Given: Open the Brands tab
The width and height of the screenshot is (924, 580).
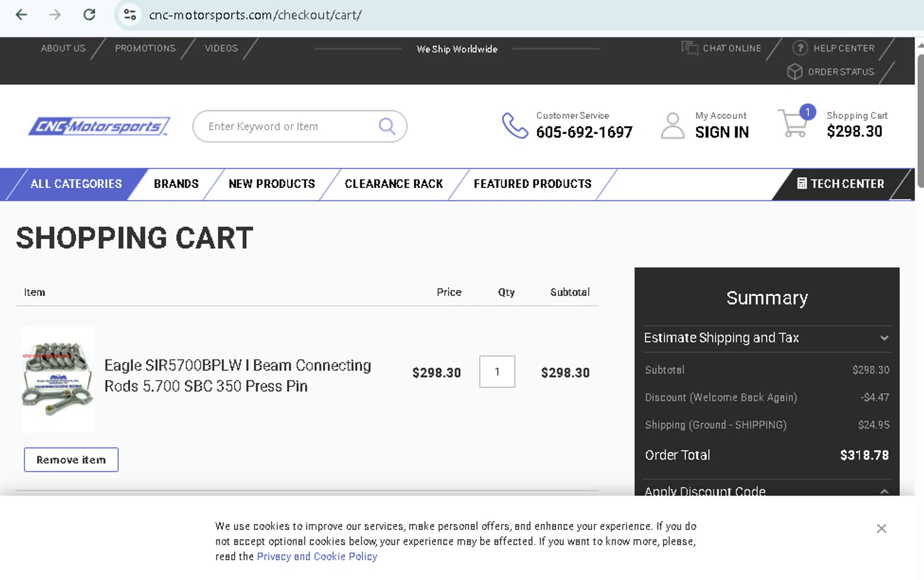Looking at the screenshot, I should 176,184.
